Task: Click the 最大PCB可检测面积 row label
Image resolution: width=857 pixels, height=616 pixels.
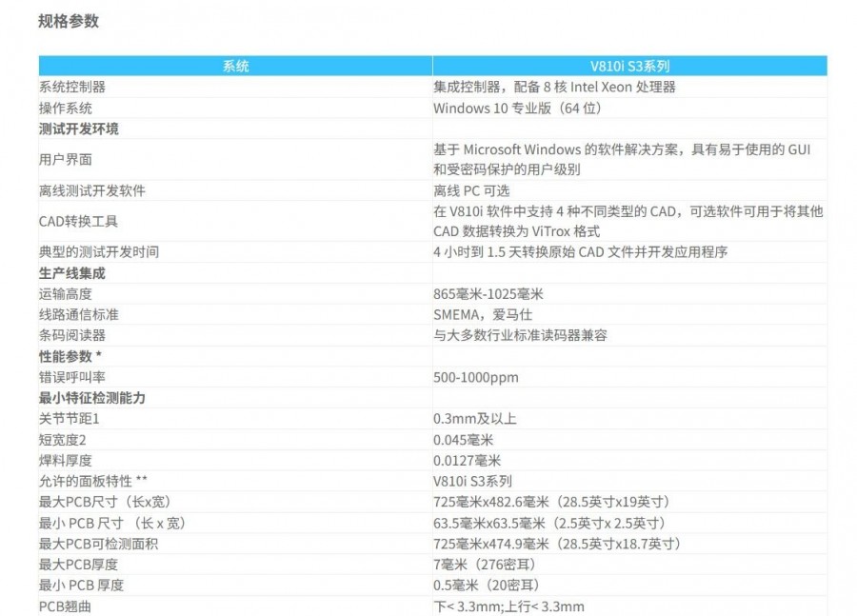Action: (x=99, y=544)
